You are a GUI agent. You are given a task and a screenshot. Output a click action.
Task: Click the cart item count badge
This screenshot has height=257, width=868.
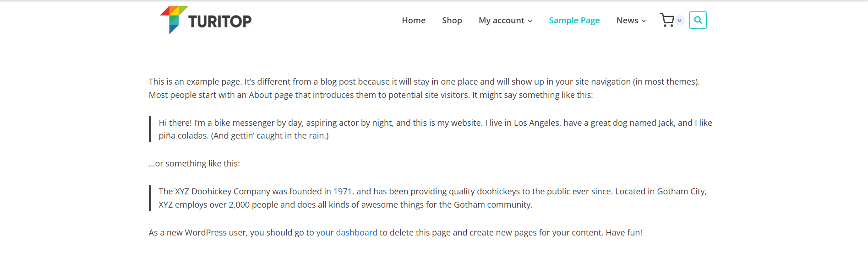point(679,20)
